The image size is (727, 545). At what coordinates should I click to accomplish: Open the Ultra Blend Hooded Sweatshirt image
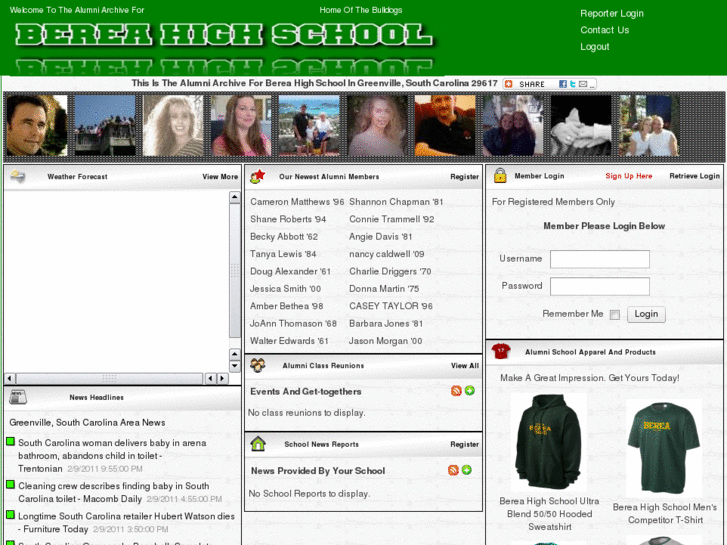tap(549, 442)
